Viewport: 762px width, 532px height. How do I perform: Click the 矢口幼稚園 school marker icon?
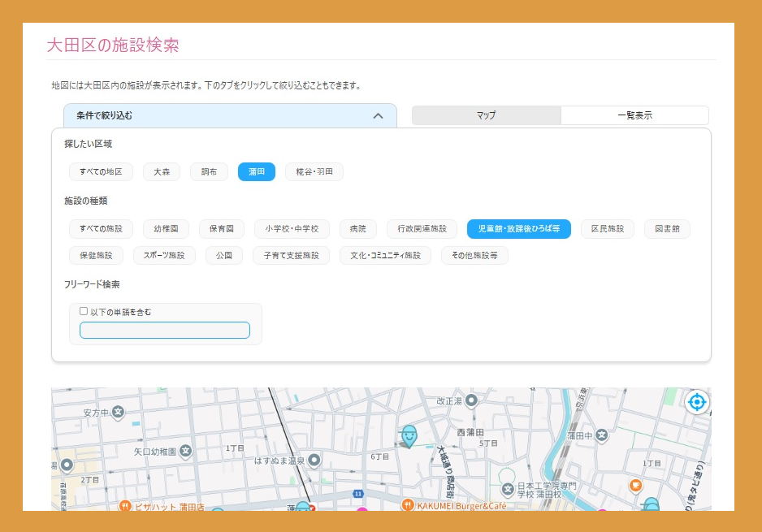(x=186, y=451)
